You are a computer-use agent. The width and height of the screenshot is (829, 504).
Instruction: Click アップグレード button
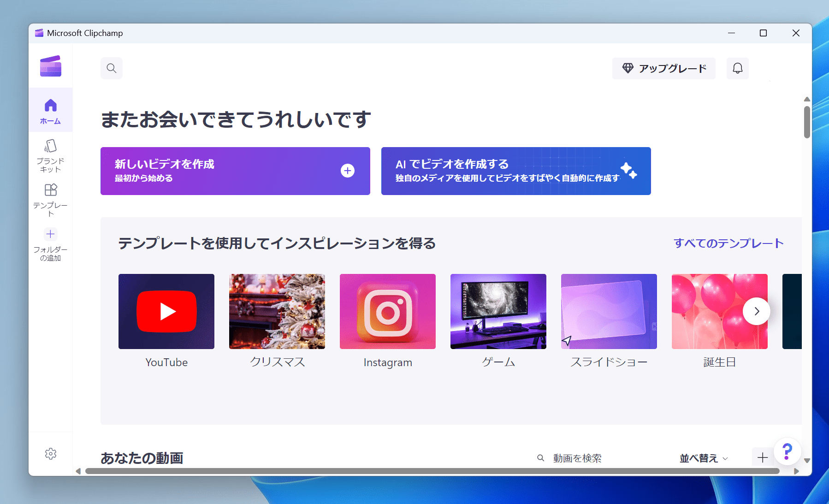point(664,68)
